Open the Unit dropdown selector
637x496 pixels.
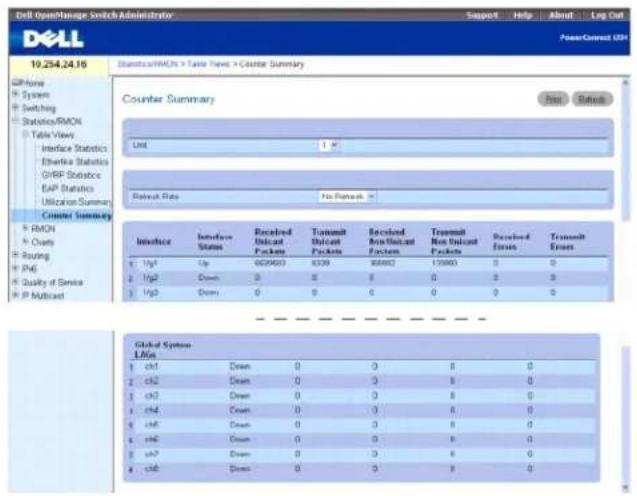[x=329, y=145]
